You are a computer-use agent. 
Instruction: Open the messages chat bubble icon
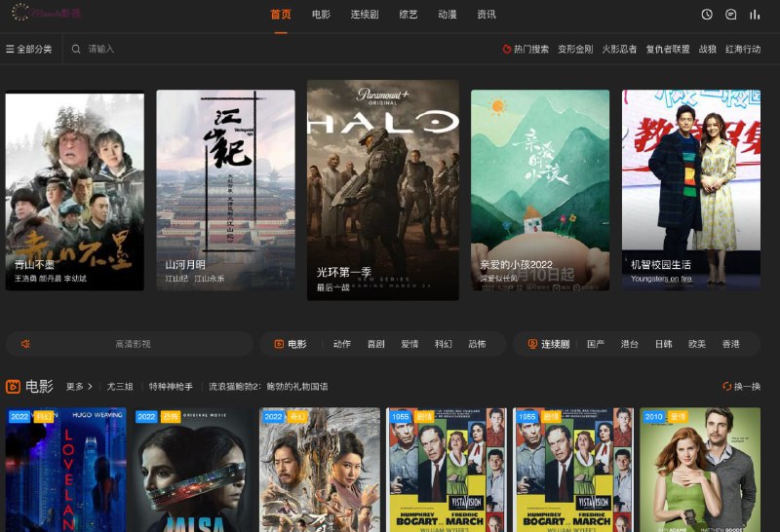coord(730,15)
